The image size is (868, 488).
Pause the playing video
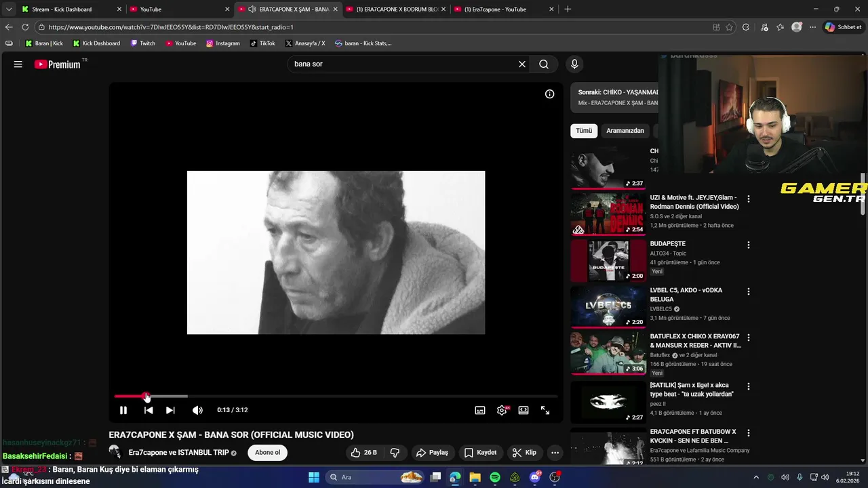pos(123,410)
